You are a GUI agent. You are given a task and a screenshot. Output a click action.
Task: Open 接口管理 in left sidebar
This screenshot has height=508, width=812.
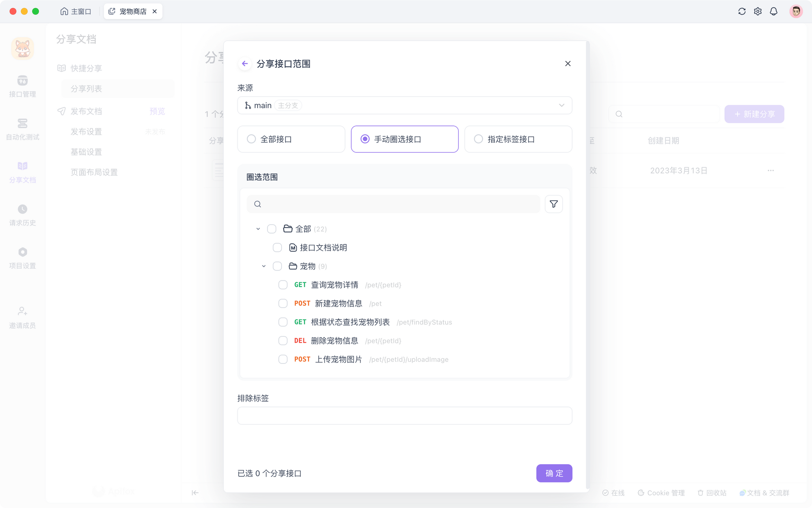[22, 86]
